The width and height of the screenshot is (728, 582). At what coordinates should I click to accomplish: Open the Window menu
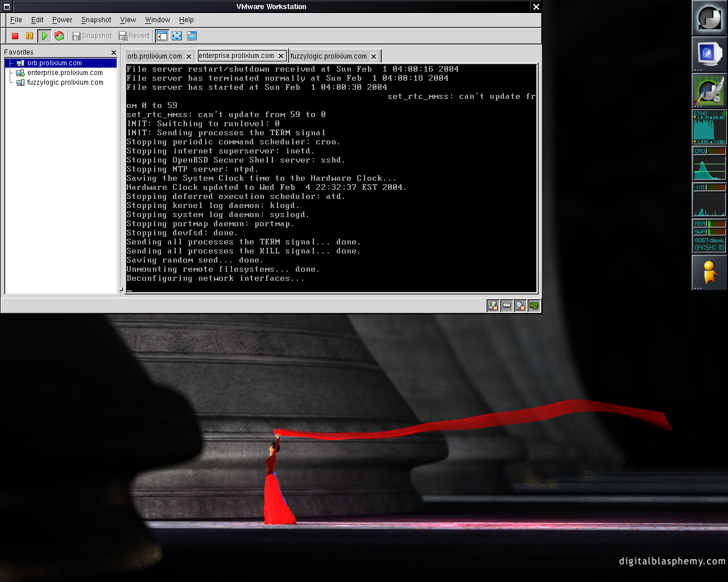[158, 20]
